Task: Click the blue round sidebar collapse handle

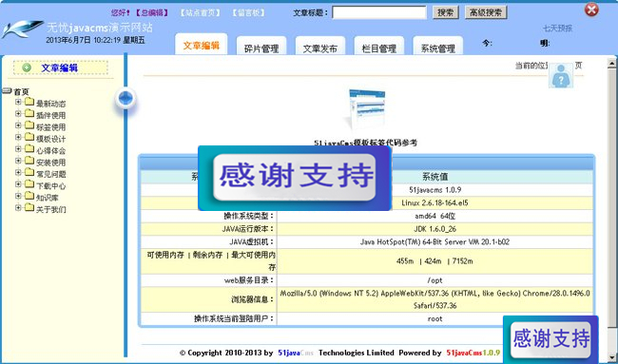Action: 126,99
